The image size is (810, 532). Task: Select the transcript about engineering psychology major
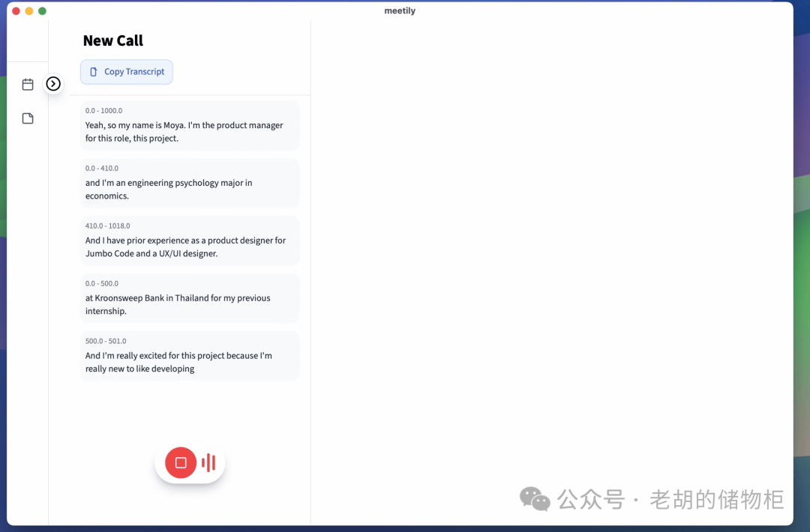(190, 183)
